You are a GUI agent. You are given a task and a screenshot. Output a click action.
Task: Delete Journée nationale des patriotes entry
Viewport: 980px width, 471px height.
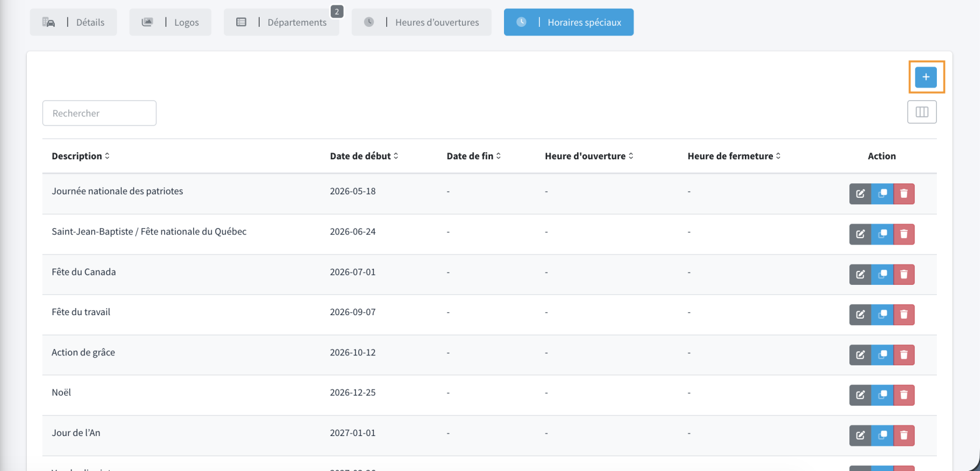[904, 194]
